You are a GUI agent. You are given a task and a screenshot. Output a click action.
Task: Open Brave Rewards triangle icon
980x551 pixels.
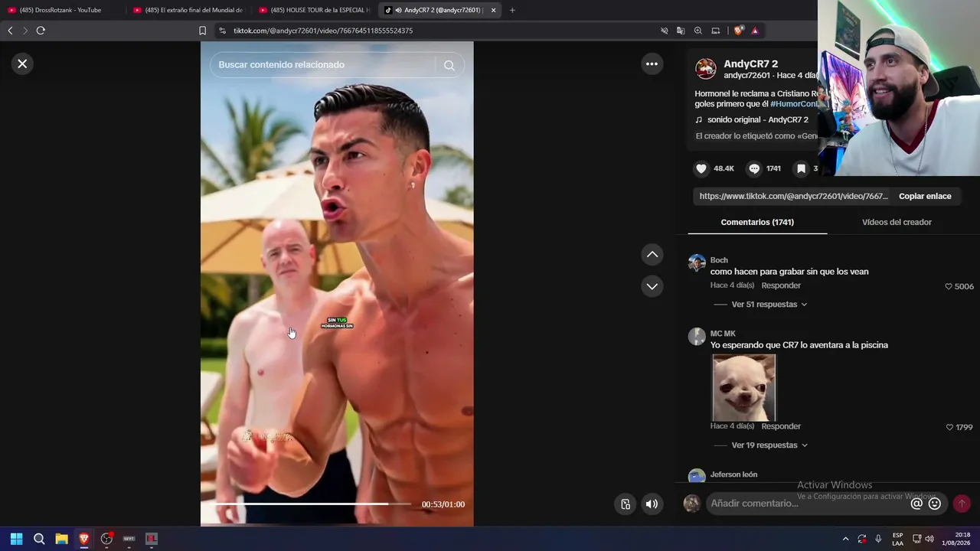[755, 31]
